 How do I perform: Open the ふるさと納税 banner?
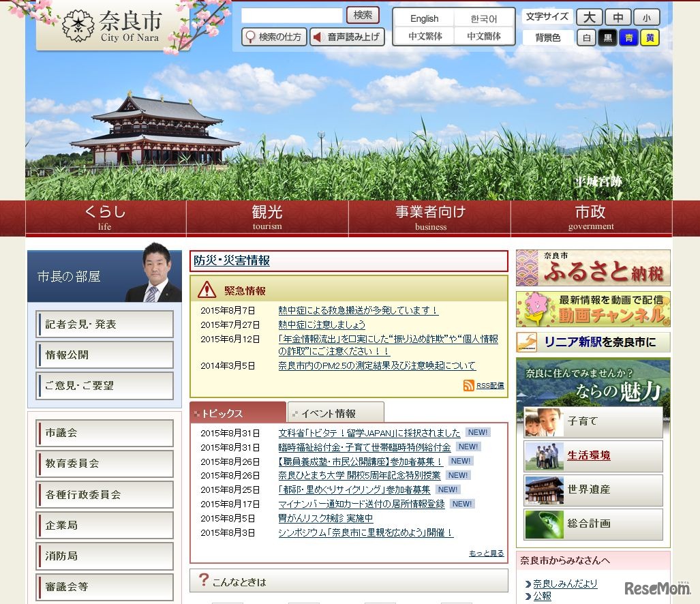tap(593, 268)
